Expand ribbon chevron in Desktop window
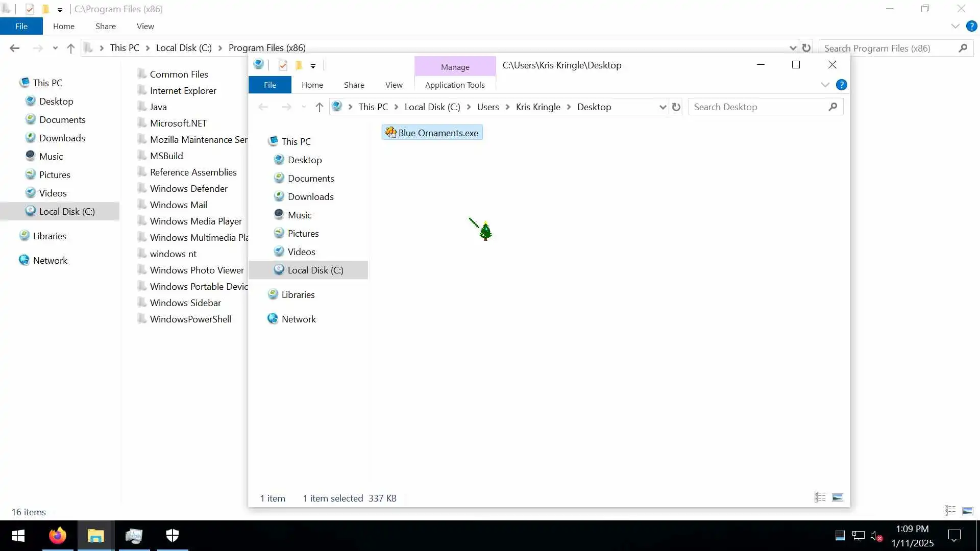 [825, 85]
